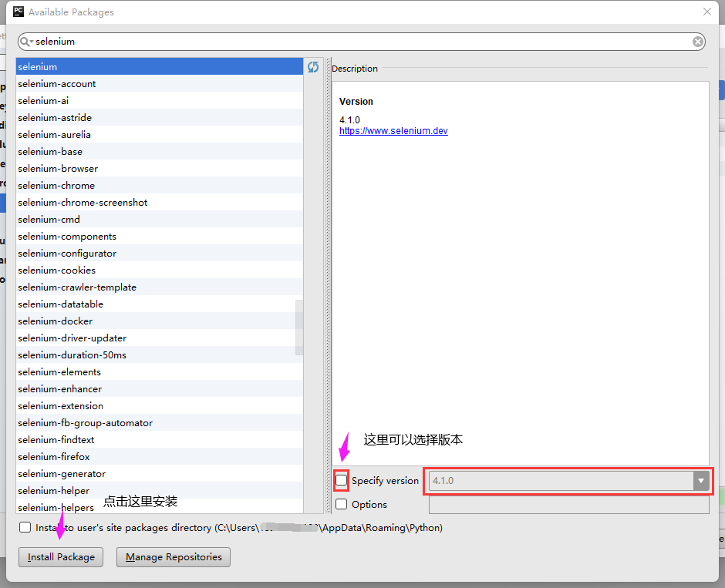Select selenium-astride package
Viewport: 725px width, 588px height.
coord(160,117)
